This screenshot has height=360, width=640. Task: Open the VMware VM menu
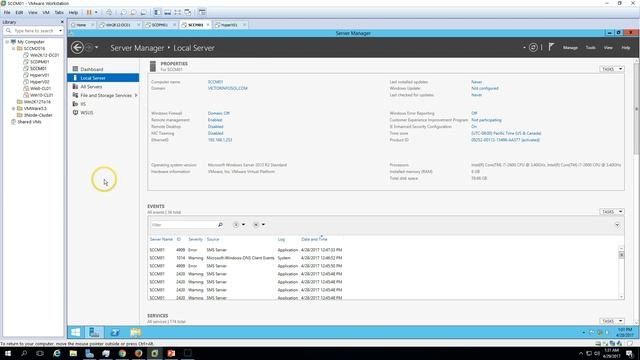(x=46, y=12)
